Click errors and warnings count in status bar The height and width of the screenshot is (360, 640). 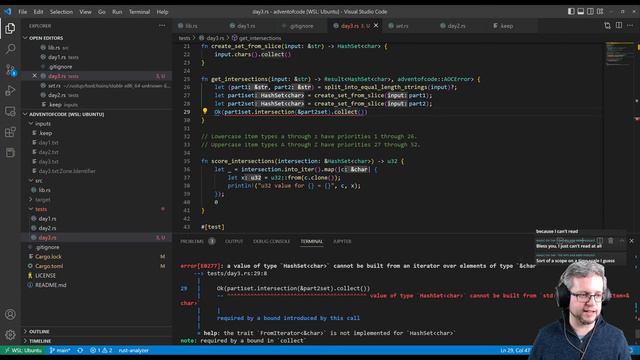pos(101,350)
